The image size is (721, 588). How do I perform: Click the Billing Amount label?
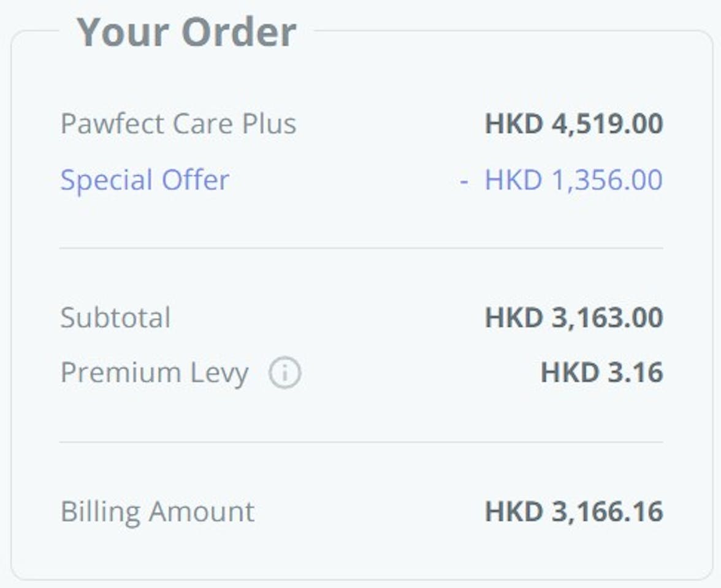coord(158,512)
